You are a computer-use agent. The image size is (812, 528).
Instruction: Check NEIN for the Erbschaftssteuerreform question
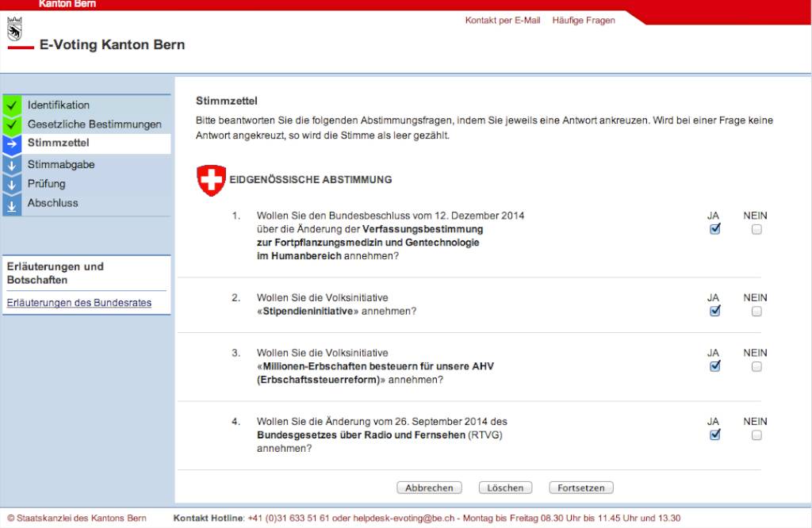pyautogui.click(x=756, y=366)
